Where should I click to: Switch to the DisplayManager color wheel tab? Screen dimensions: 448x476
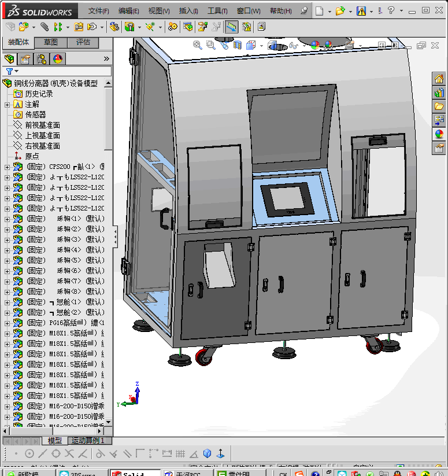pos(58,58)
